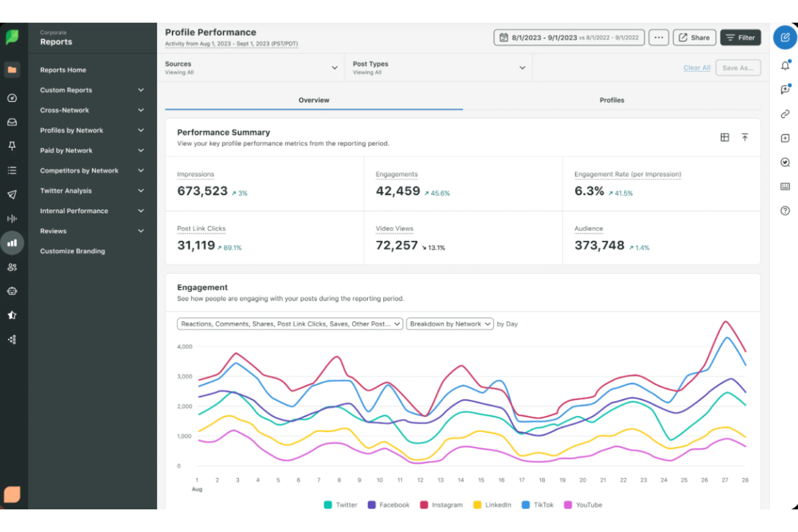Open the blue Compose pencil button
Image resolution: width=798 pixels, height=532 pixels.
pyautogui.click(x=785, y=38)
